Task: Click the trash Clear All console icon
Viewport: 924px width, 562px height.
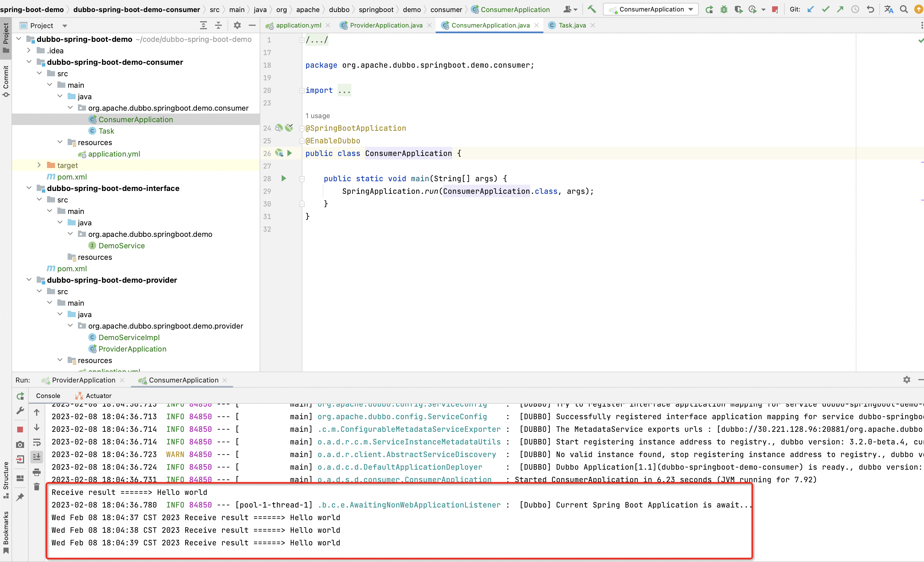Action: point(37,487)
